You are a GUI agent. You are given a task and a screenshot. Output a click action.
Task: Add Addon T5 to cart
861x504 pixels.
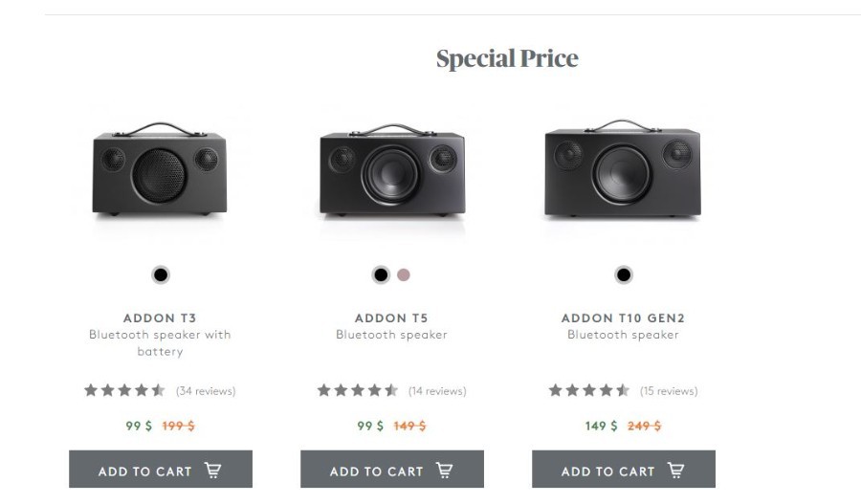[x=392, y=470]
